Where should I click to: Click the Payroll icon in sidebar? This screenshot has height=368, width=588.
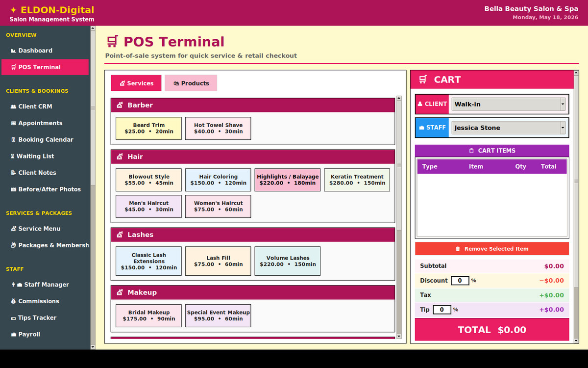[x=13, y=335]
